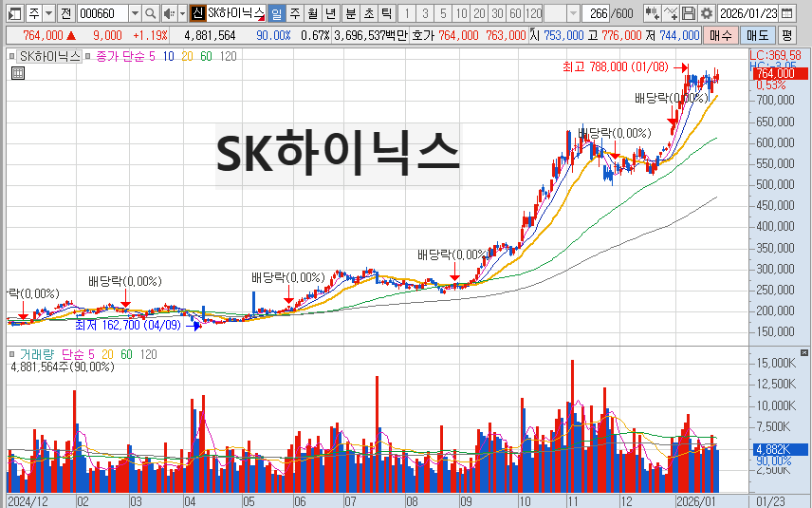This screenshot has height=508, width=812.
Task: Click the small square before 종가 단순 legend
Action: (88, 56)
